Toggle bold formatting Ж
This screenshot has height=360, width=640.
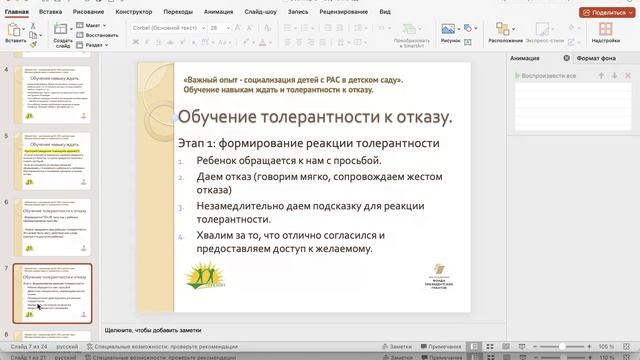coord(136,42)
